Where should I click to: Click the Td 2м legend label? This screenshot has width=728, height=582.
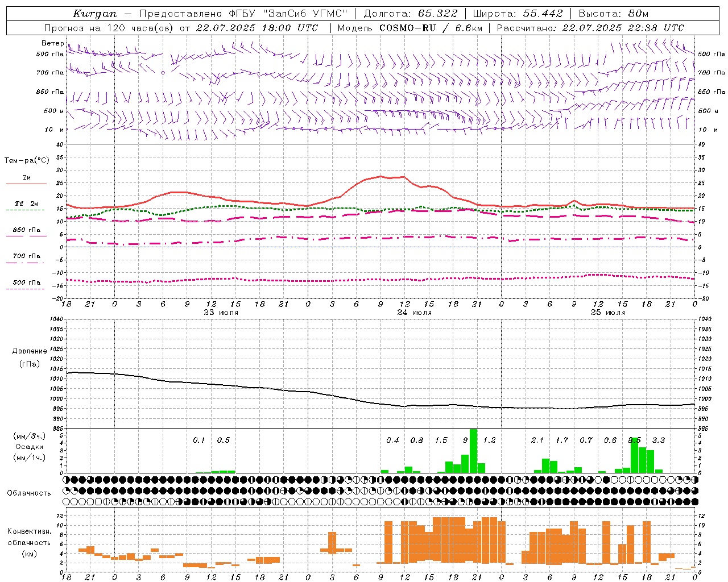pos(27,203)
